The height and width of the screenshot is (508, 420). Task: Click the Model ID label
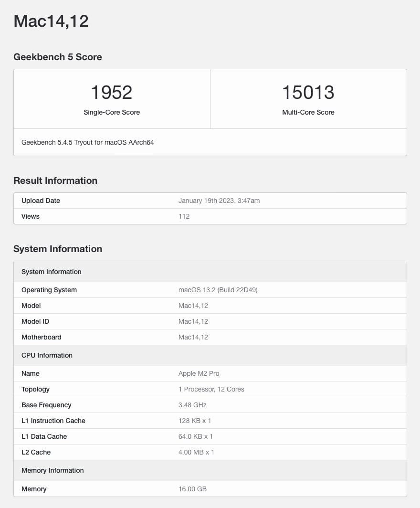click(x=35, y=321)
